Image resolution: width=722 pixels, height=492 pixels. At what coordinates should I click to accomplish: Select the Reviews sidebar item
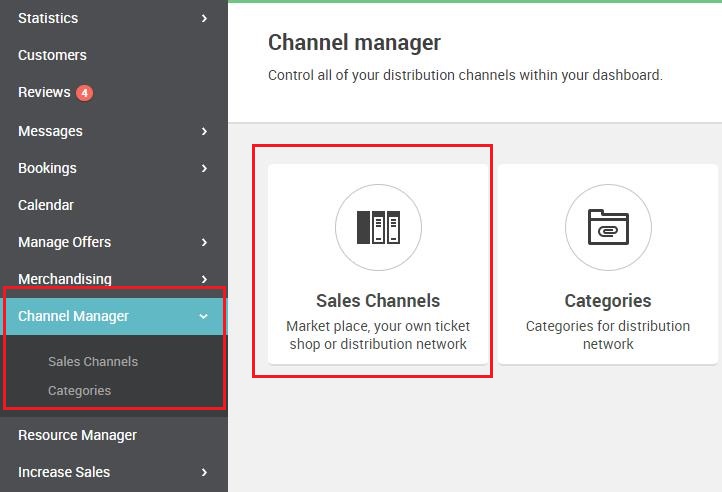click(x=44, y=92)
